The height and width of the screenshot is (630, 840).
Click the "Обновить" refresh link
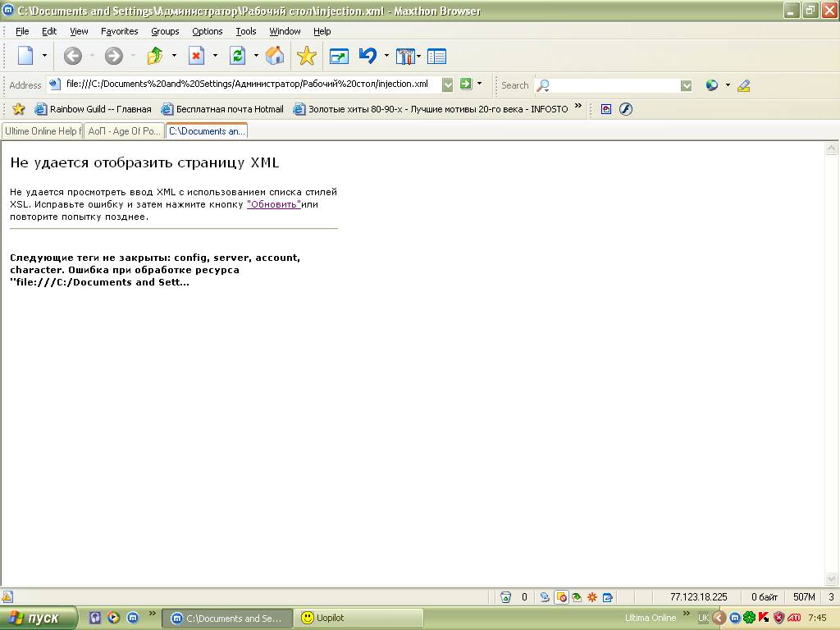click(274, 204)
